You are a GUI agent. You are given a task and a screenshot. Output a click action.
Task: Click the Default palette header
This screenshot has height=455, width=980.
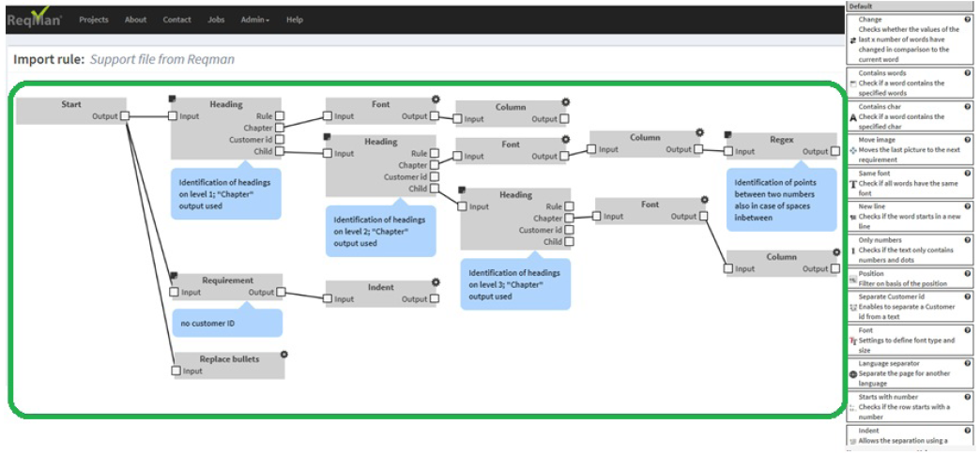910,6
